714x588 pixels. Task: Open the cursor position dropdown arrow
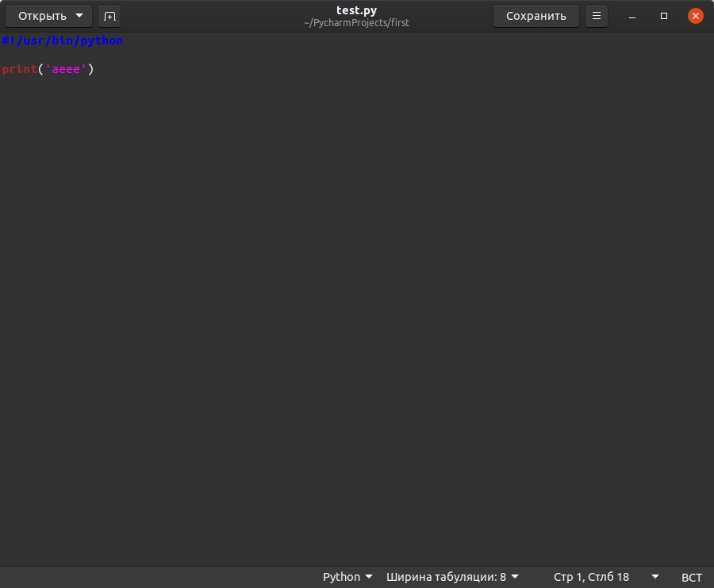(x=655, y=577)
